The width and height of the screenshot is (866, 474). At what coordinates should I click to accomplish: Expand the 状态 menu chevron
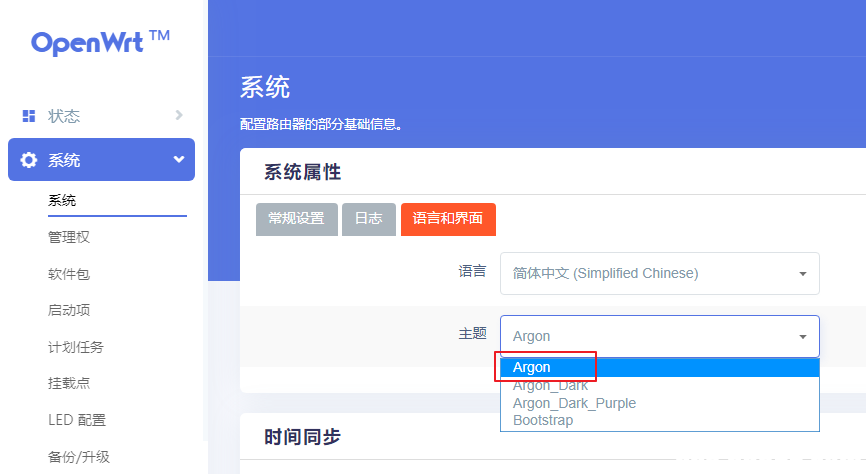[x=179, y=115]
